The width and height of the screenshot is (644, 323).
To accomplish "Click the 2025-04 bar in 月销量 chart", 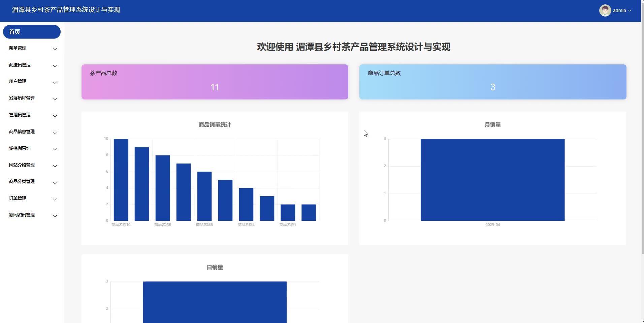I will (x=492, y=180).
